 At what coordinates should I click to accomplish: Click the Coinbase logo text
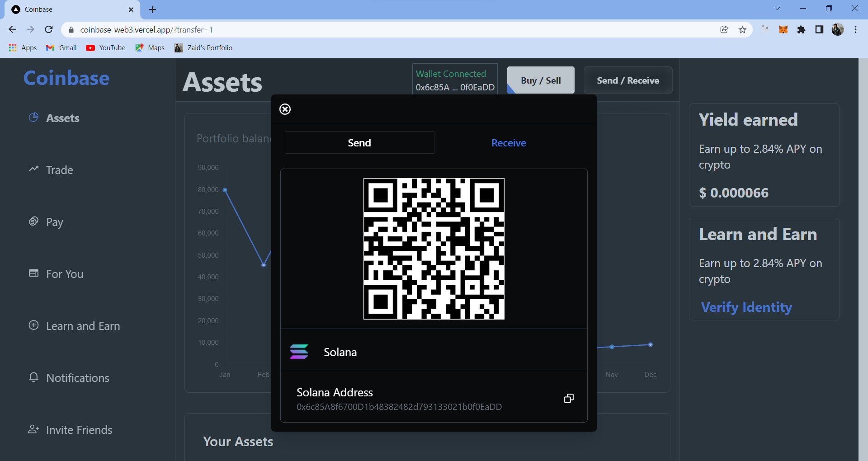point(66,78)
